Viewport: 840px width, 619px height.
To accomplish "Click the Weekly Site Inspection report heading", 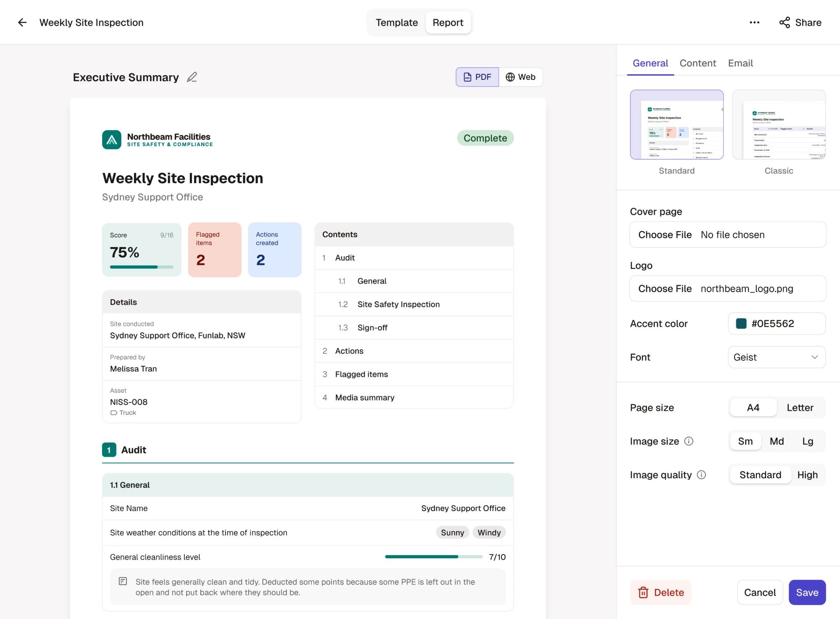I will [183, 178].
